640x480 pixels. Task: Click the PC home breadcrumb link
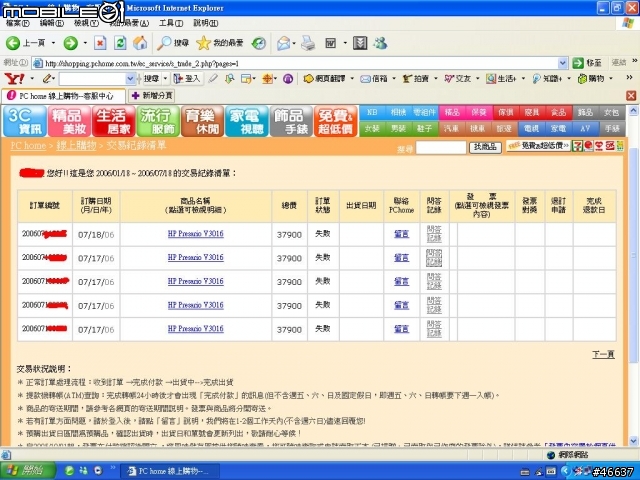coord(28,145)
